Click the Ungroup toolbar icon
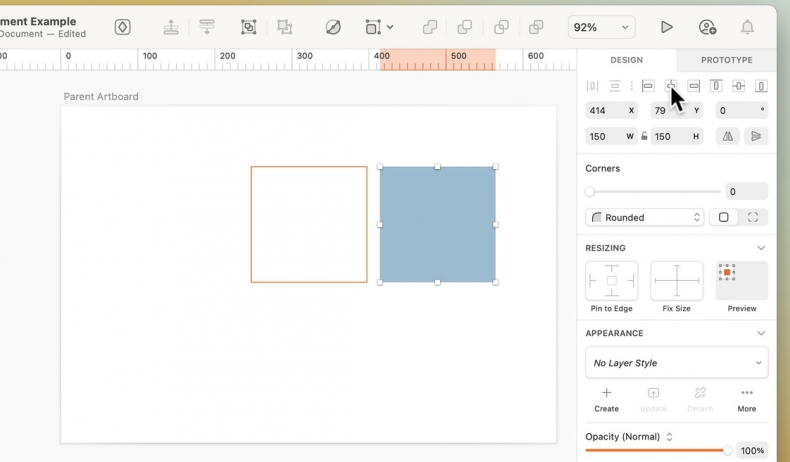 point(285,27)
